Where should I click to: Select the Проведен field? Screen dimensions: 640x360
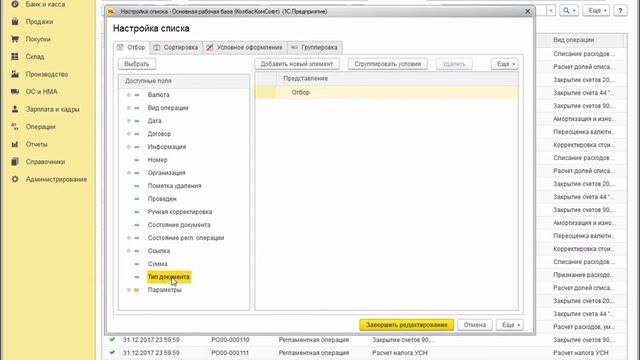click(x=162, y=199)
